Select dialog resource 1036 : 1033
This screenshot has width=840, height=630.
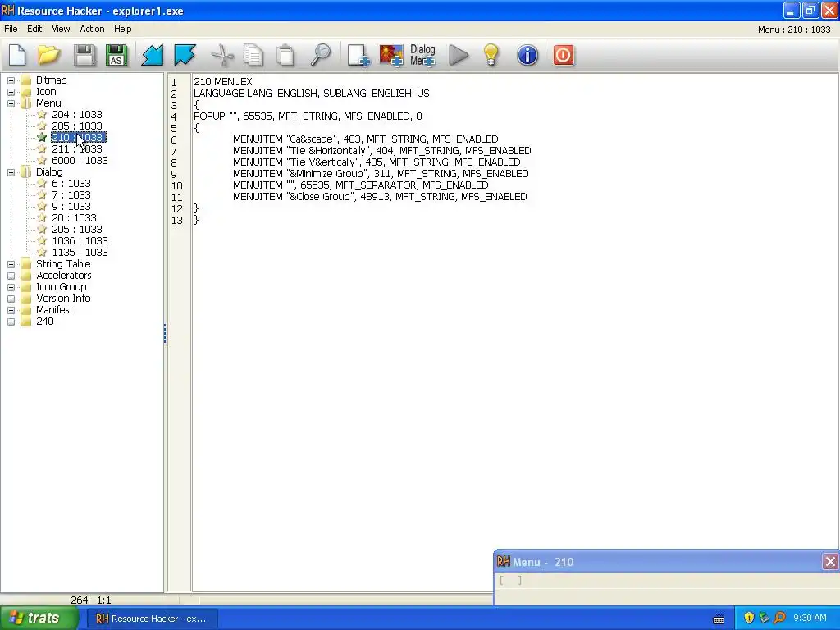(80, 241)
